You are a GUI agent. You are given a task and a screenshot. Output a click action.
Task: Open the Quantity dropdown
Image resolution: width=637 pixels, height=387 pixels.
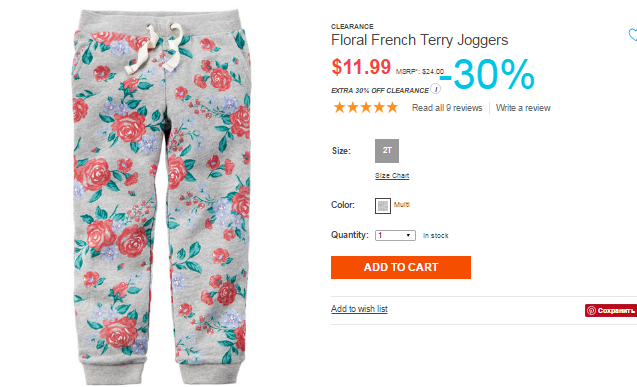click(x=395, y=236)
